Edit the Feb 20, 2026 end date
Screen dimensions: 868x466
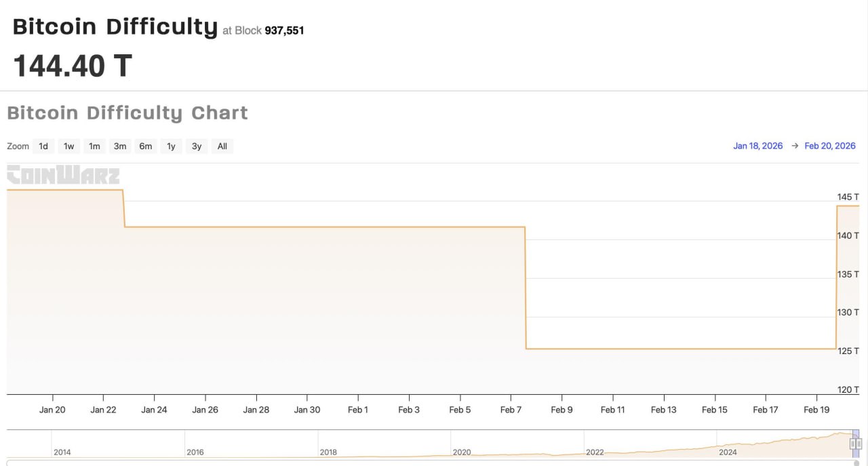(830, 146)
